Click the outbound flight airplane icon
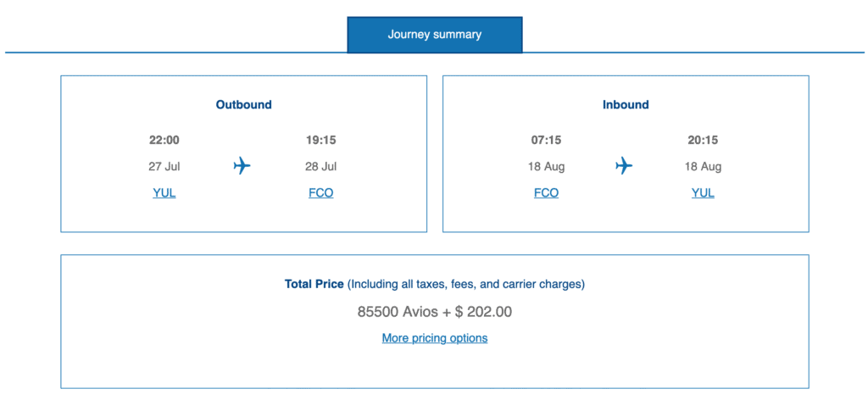 242,166
